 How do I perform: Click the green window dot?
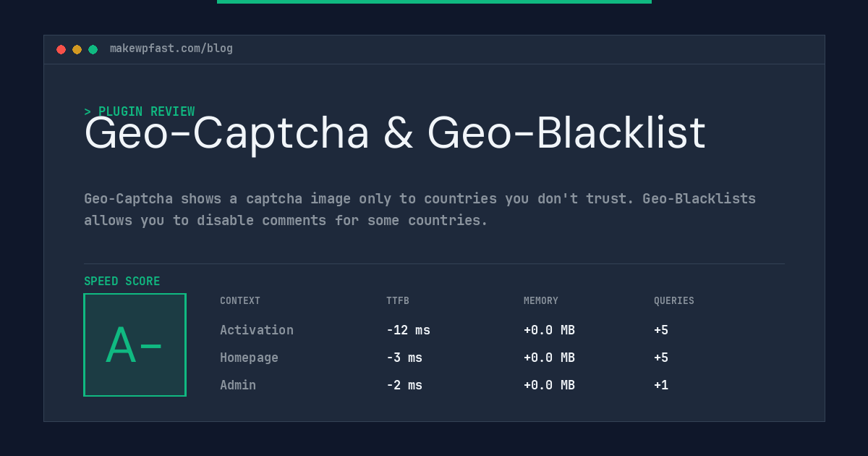click(93, 49)
